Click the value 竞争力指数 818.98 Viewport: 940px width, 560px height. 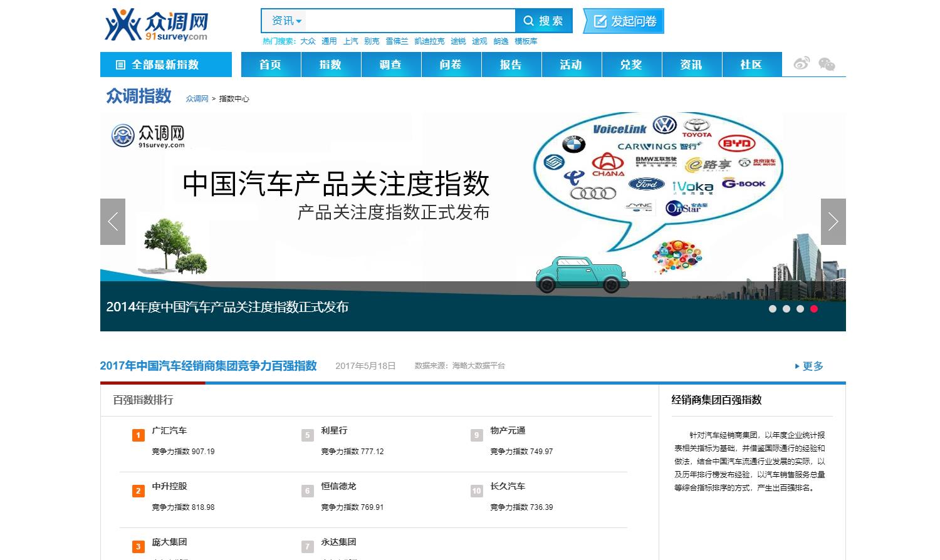pyautogui.click(x=183, y=507)
